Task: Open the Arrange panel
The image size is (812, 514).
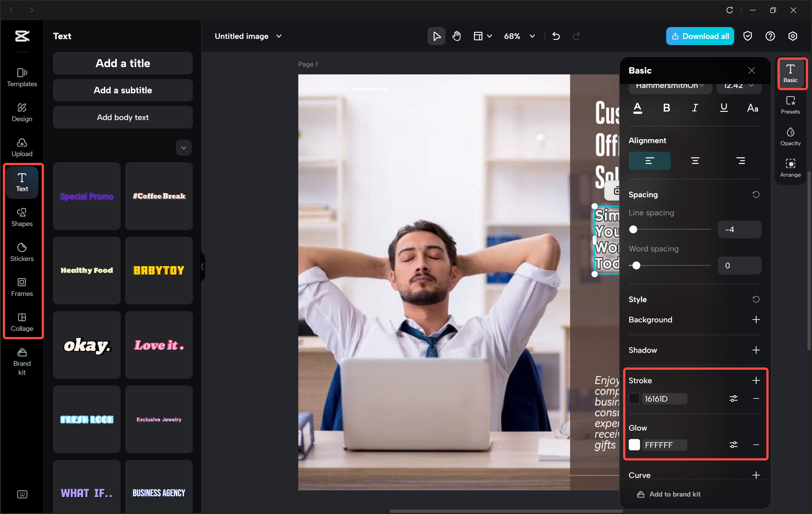Action: point(790,167)
